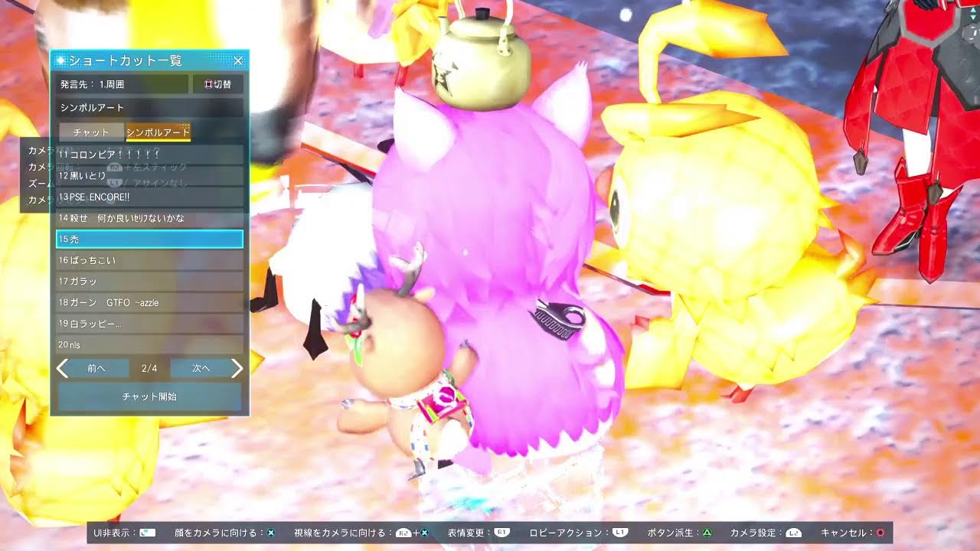980x551 pixels.
Task: Click the L1 icon for ロビーアクション
Action: [620, 533]
